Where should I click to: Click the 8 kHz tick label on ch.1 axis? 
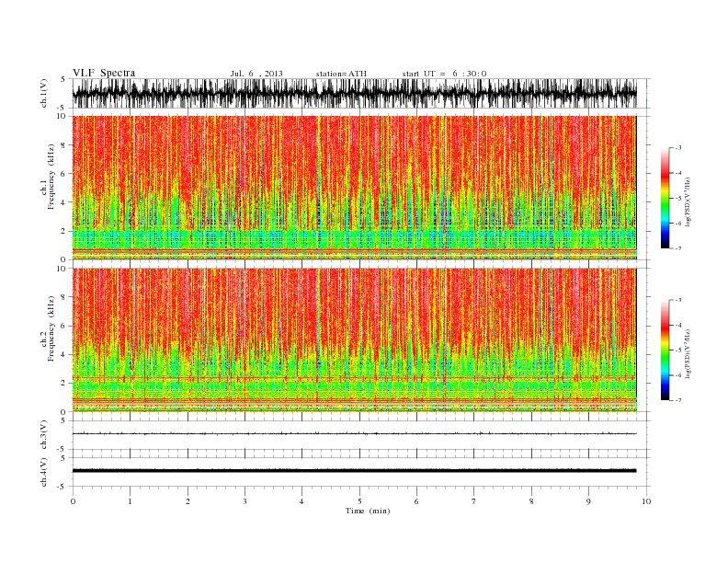63,145
